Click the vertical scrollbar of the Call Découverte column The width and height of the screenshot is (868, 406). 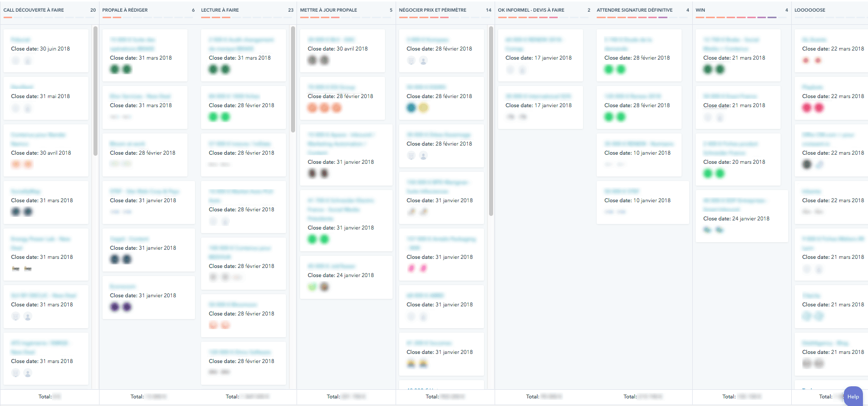click(95, 91)
